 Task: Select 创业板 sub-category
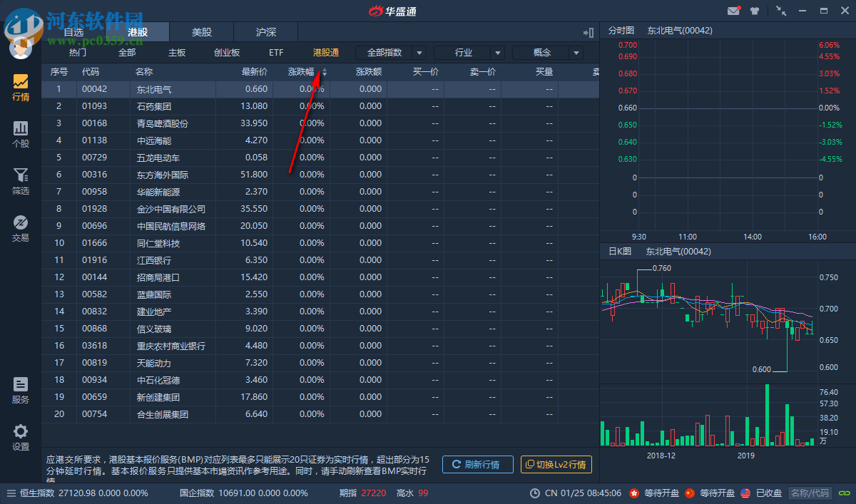tap(227, 53)
